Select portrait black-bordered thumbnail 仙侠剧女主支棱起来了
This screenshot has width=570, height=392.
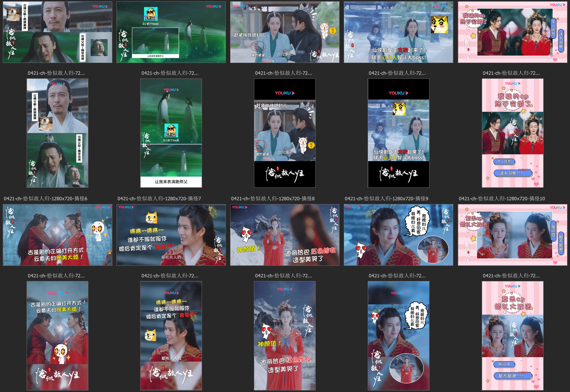(399, 133)
